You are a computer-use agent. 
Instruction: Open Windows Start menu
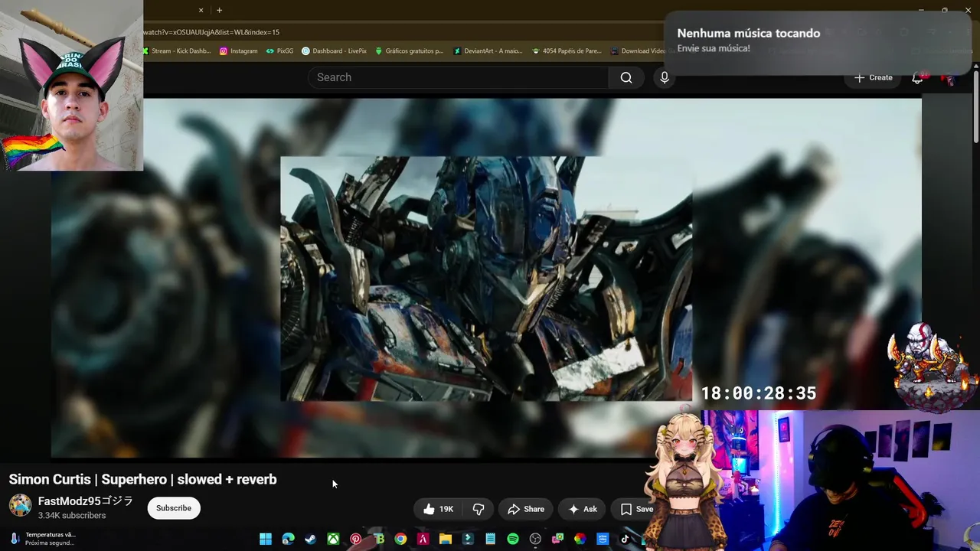tap(266, 539)
